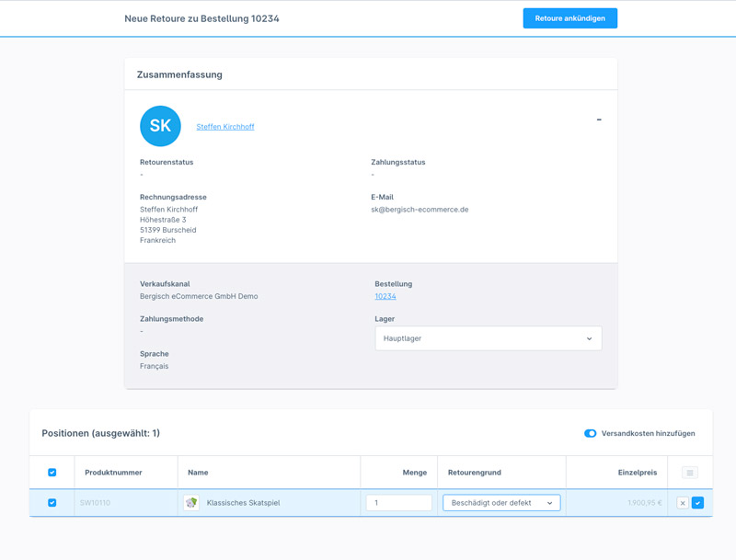Viewport: 736px width, 560px height.
Task: Open the column settings list icon
Action: tap(689, 473)
